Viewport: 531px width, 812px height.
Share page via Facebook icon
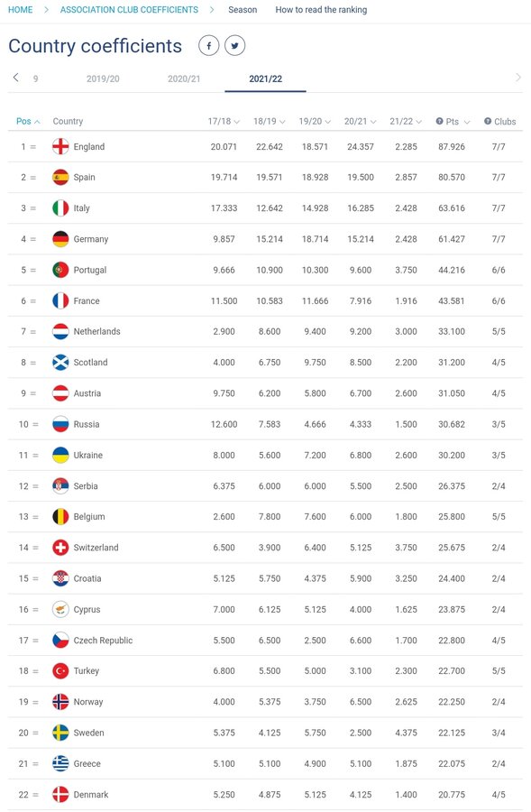pos(208,46)
